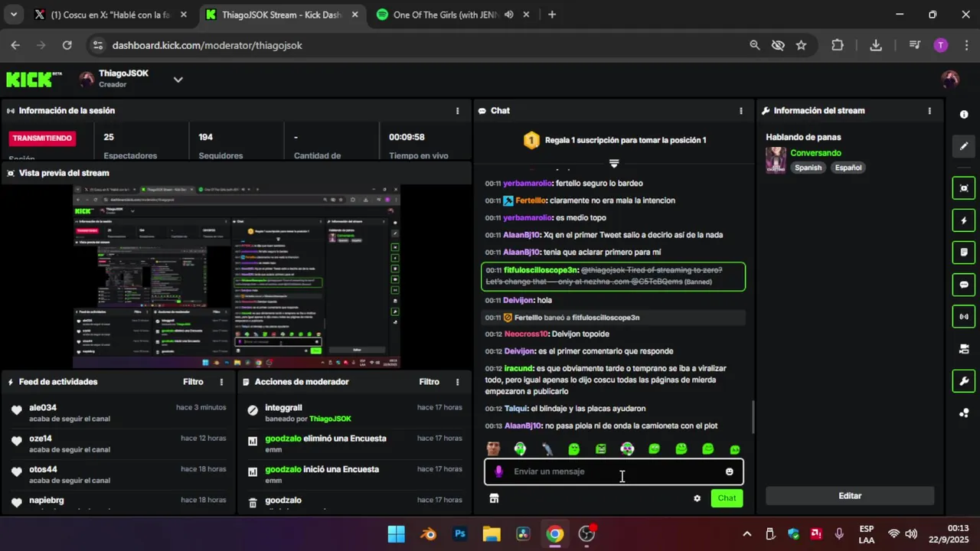Viewport: 980px width, 551px height.
Task: Click the stream preview thumbnail
Action: 237,276
